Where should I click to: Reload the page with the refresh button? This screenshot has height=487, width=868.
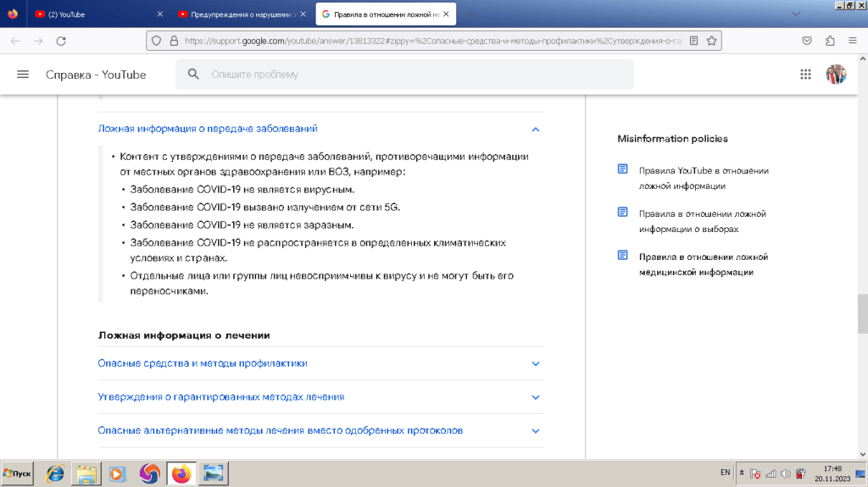pos(60,41)
